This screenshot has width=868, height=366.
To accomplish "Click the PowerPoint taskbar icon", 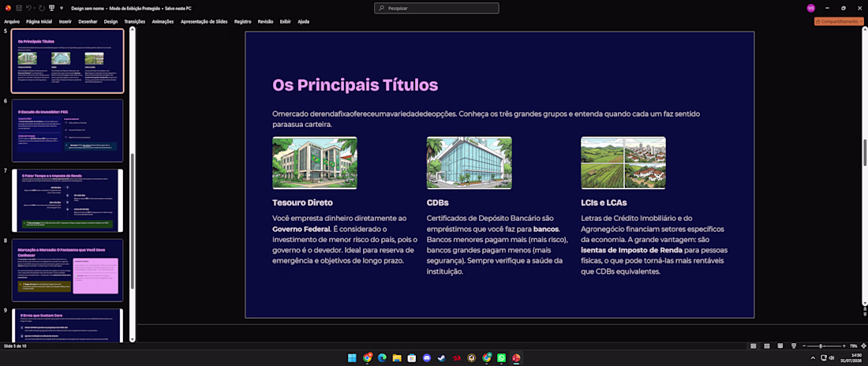I will [x=516, y=358].
